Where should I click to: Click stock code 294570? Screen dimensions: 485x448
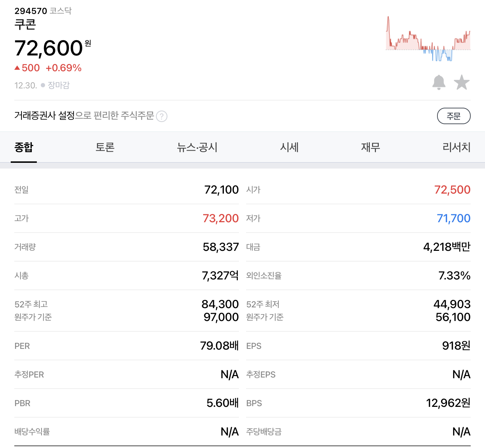coord(31,11)
